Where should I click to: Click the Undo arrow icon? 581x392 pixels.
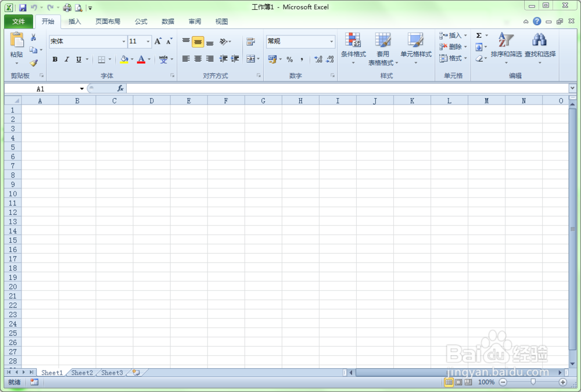pyautogui.click(x=34, y=8)
